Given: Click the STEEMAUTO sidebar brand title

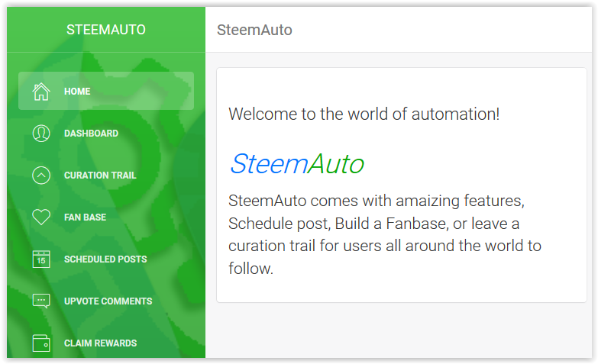Looking at the screenshot, I should pyautogui.click(x=106, y=30).
